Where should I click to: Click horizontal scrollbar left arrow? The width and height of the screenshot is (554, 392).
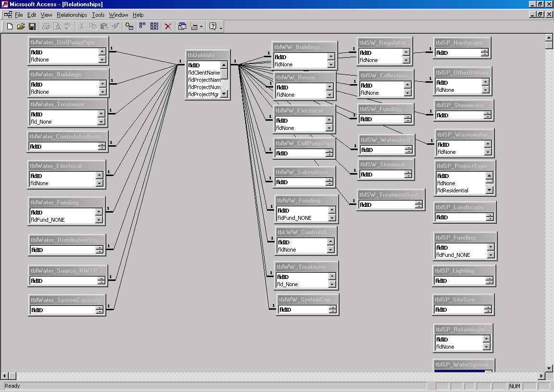pos(5,376)
